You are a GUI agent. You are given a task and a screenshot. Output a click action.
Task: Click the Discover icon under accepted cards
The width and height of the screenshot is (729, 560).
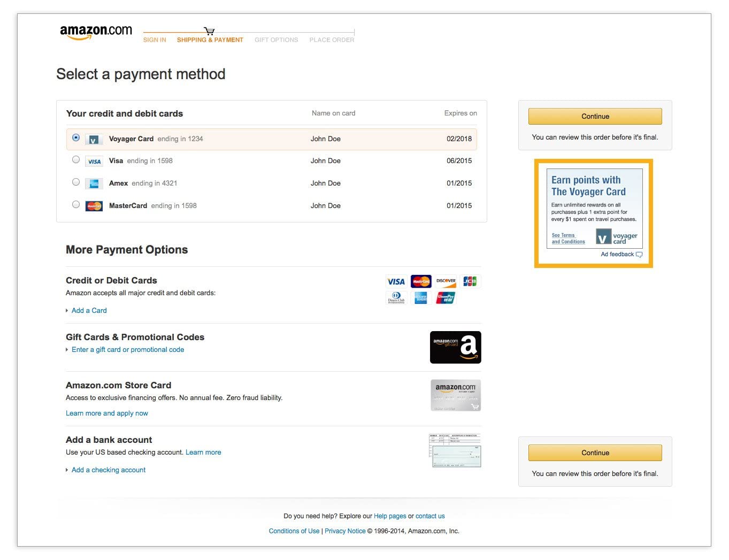[446, 281]
